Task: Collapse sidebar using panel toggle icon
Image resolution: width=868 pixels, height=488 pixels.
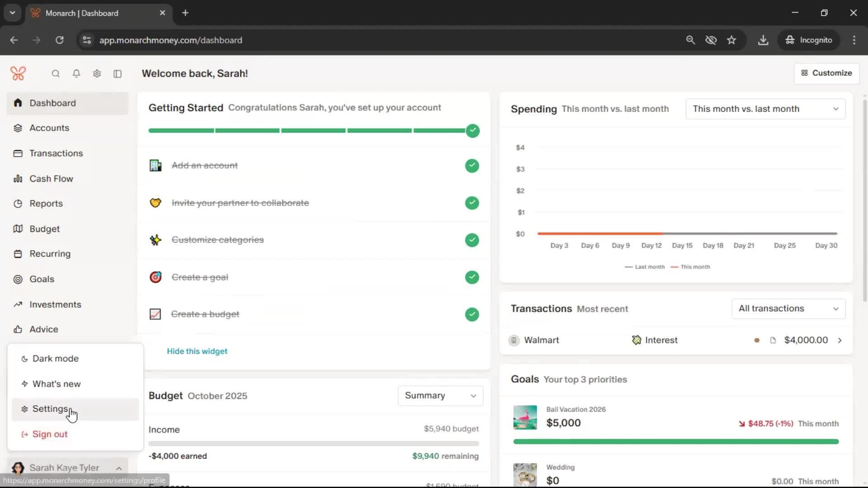Action: click(x=118, y=74)
